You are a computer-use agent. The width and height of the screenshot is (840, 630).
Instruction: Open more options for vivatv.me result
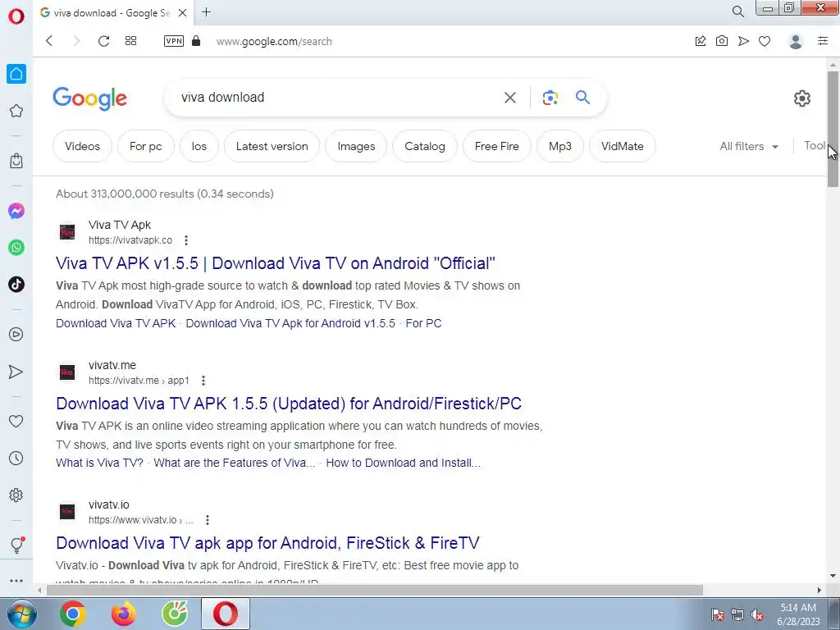coord(203,381)
